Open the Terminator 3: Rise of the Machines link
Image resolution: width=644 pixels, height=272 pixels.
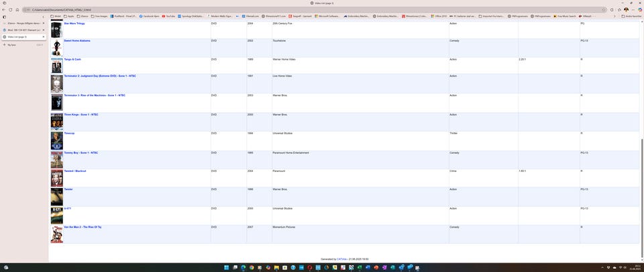95,95
